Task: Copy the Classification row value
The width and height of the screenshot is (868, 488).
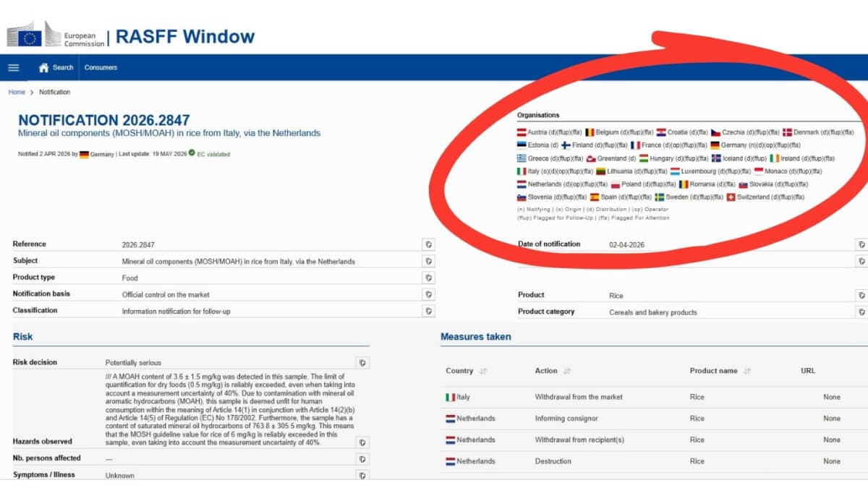Action: pyautogui.click(x=428, y=311)
